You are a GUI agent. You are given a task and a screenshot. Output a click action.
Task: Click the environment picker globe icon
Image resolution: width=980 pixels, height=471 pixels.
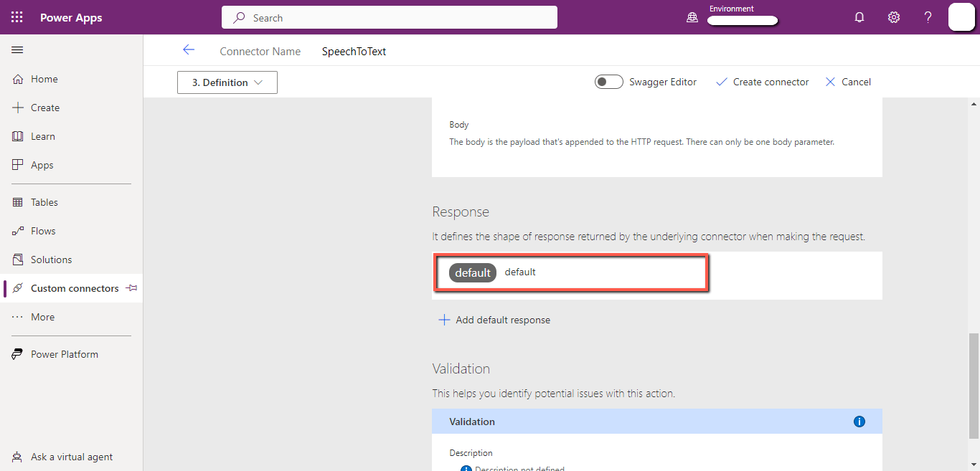pyautogui.click(x=692, y=18)
